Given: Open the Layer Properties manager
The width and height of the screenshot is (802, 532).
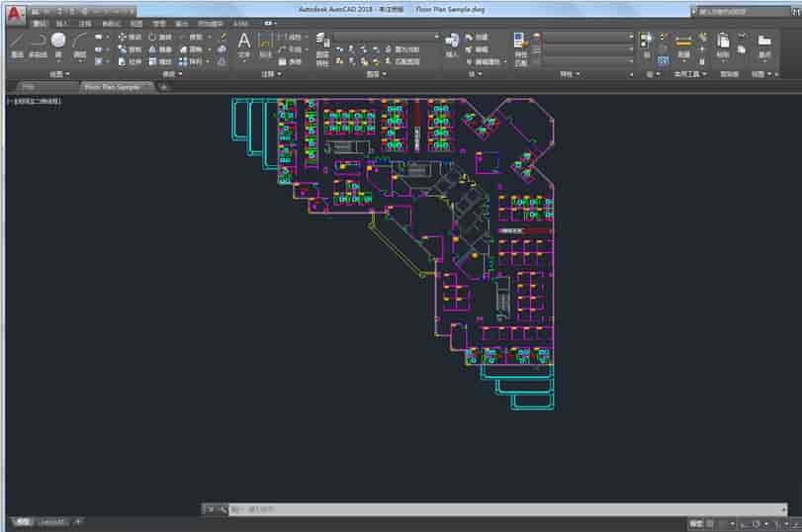Looking at the screenshot, I should pos(322,49).
